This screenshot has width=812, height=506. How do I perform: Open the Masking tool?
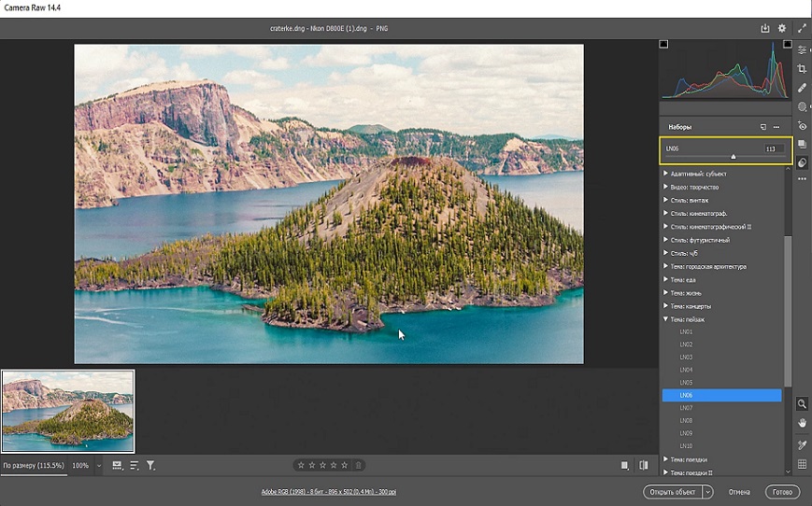802,106
